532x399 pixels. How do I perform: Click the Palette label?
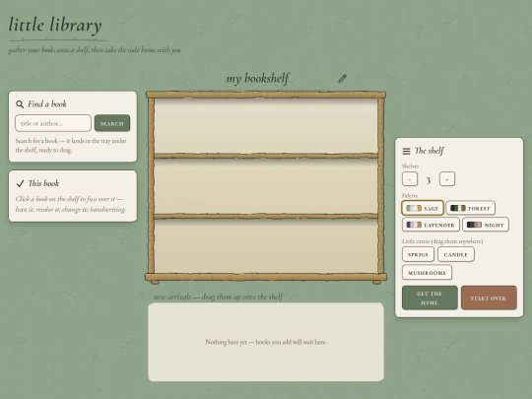point(410,196)
